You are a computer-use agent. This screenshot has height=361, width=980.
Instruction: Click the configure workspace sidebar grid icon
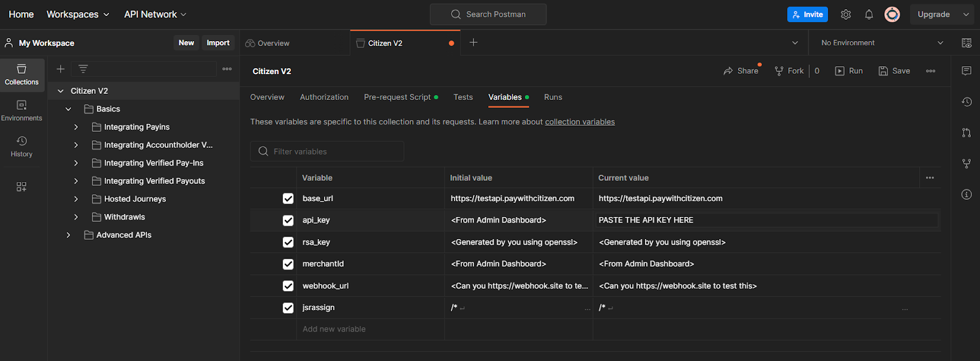click(21, 186)
